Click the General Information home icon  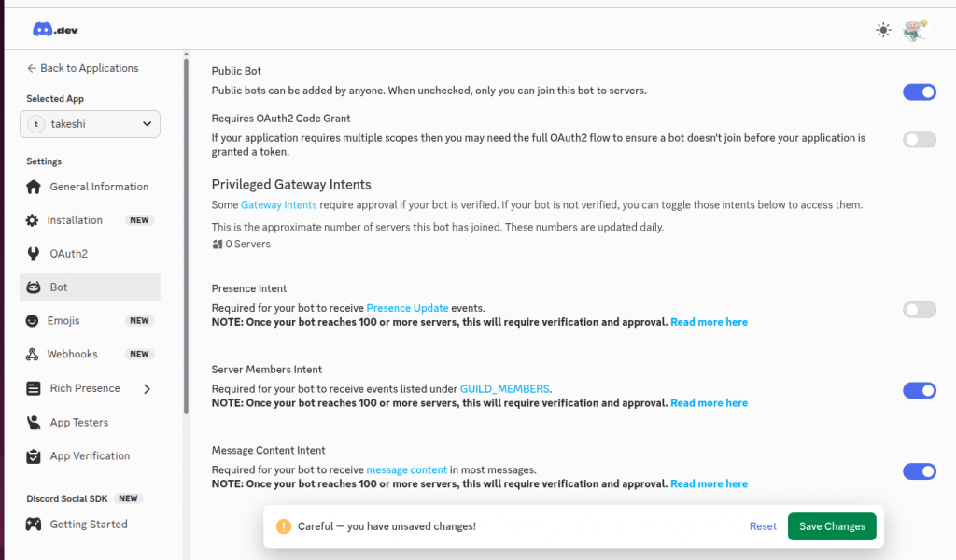(x=34, y=187)
